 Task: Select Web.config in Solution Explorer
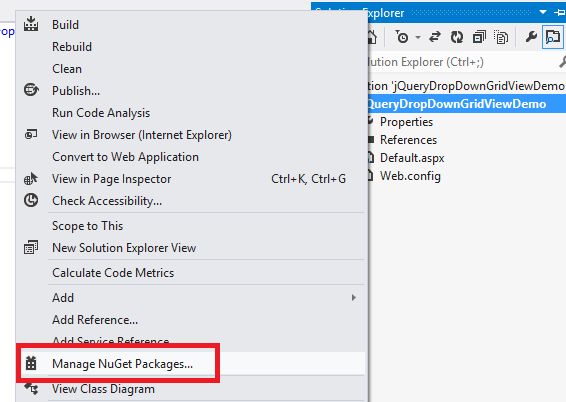(x=410, y=176)
